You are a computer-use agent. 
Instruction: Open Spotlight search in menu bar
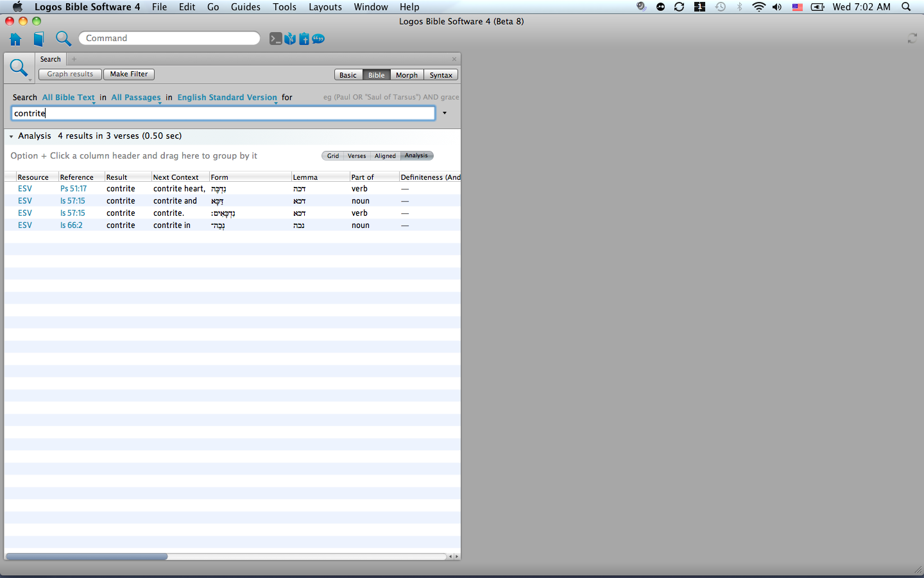click(906, 6)
